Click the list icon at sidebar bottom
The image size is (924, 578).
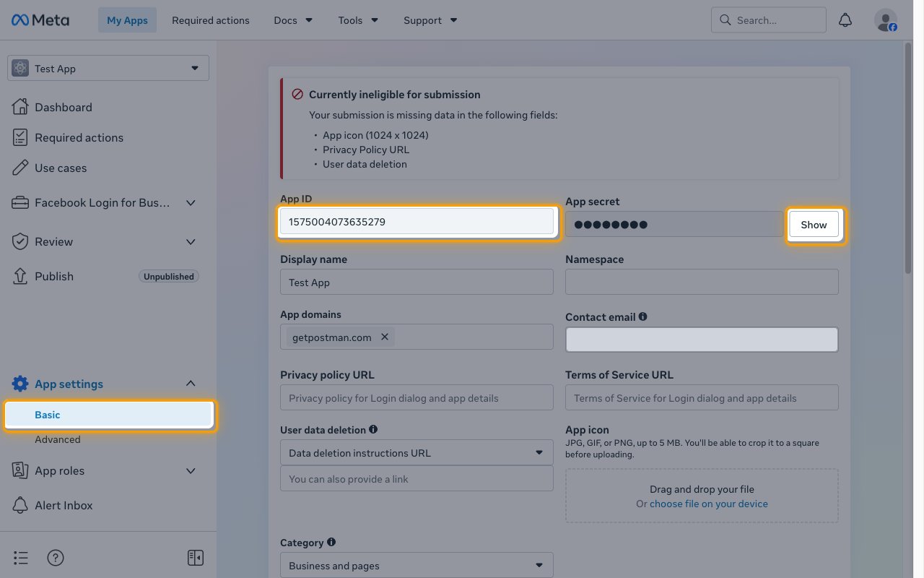coord(21,558)
